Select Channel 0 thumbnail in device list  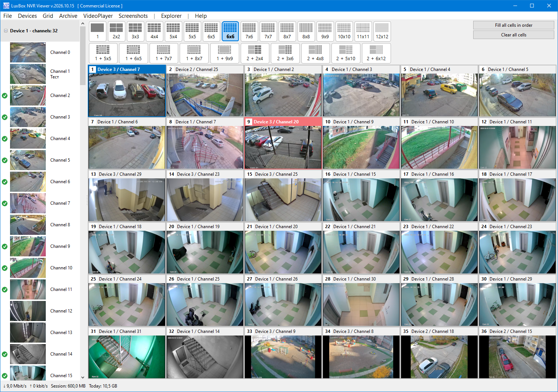[28, 52]
